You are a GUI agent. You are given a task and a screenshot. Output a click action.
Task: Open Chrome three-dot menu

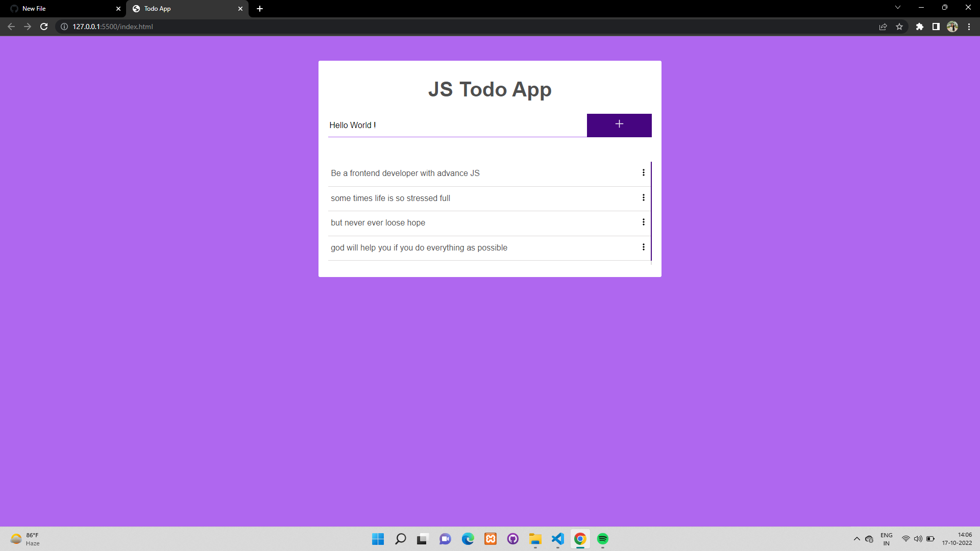[x=969, y=27]
